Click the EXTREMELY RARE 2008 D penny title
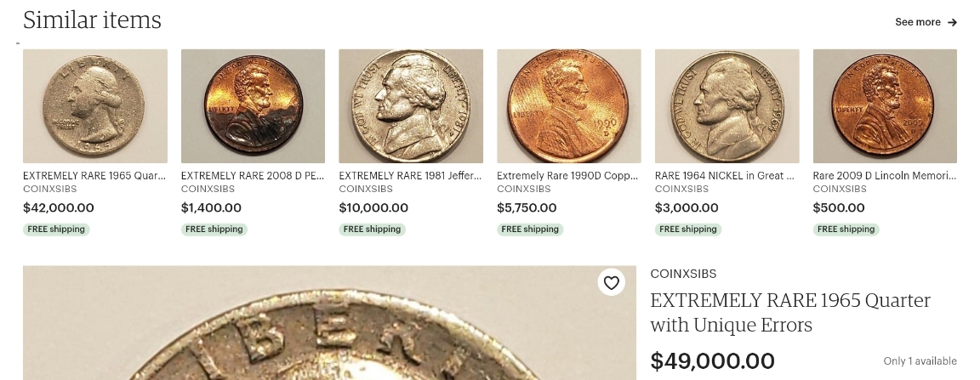Image resolution: width=980 pixels, height=380 pixels. click(x=253, y=176)
